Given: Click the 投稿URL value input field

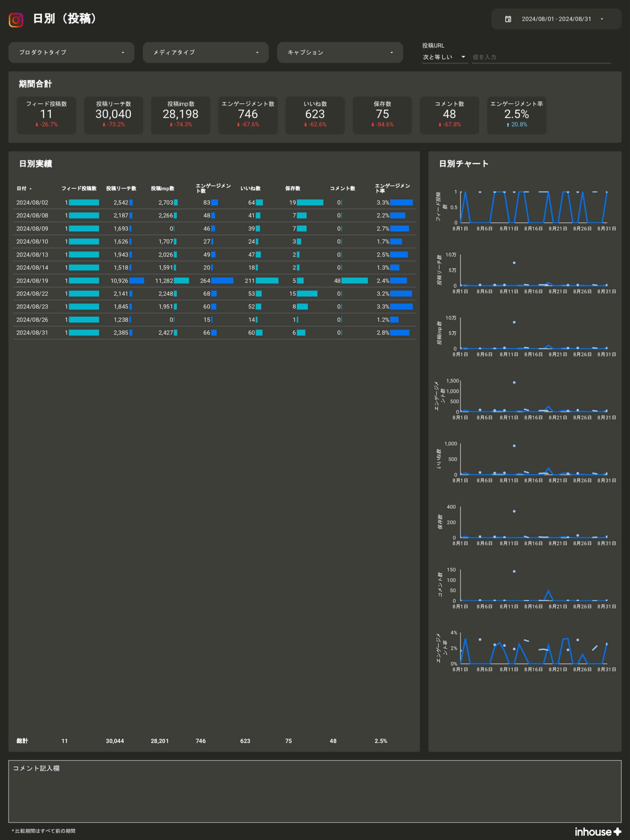Looking at the screenshot, I should point(541,57).
